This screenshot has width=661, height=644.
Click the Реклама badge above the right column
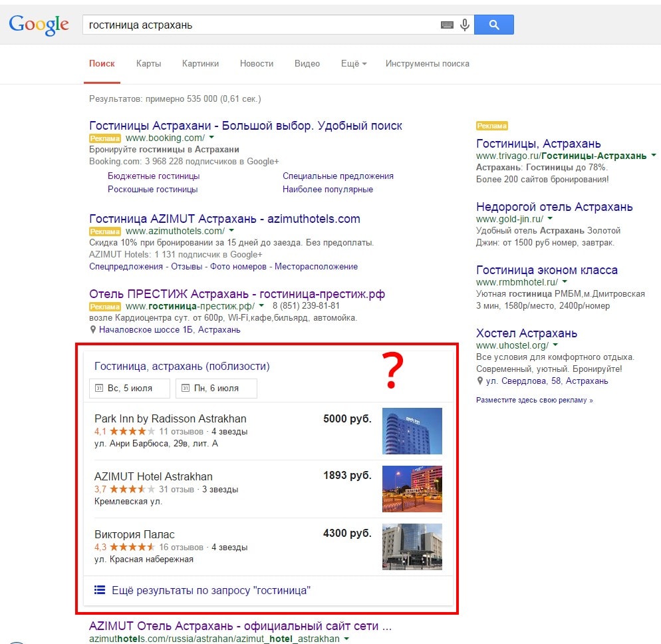(491, 126)
